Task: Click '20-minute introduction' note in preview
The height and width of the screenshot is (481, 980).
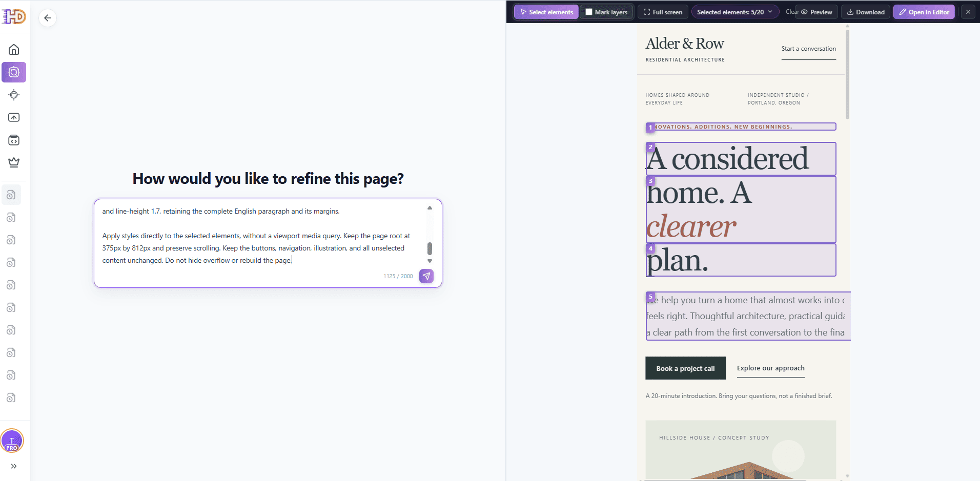Action: tap(739, 396)
